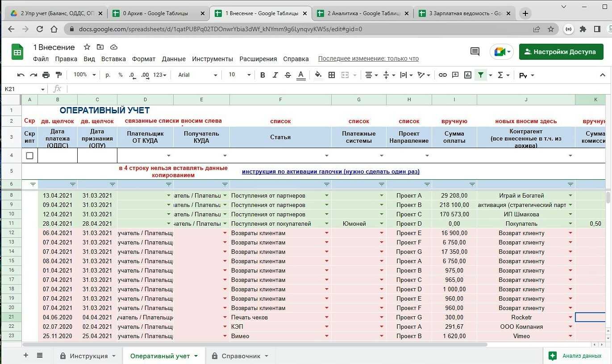
Task: Apply percent number format
Action: pyautogui.click(x=121, y=75)
